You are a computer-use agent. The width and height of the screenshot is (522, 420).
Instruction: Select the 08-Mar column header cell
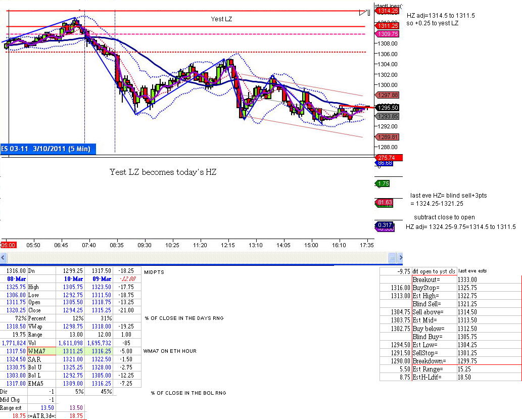[x=14, y=279]
